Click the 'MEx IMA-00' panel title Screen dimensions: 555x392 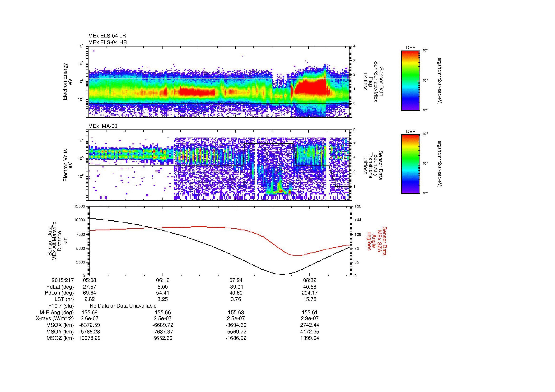point(103,126)
